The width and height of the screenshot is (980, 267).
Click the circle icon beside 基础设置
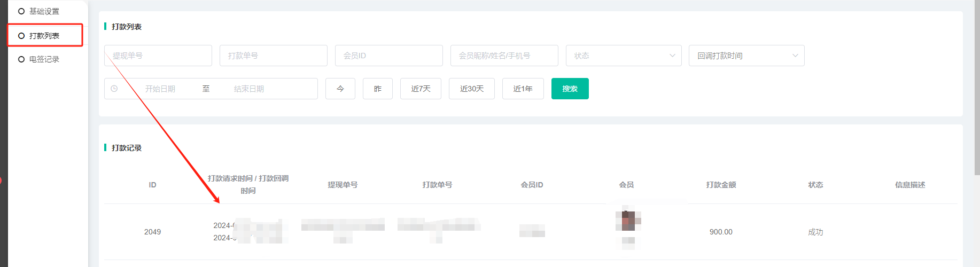click(x=21, y=11)
